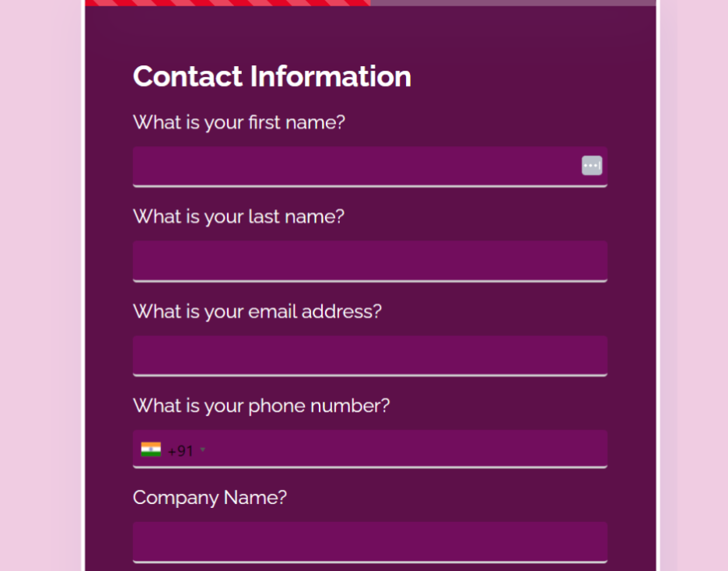Click the unfilled portion of progress bar

(513, 3)
